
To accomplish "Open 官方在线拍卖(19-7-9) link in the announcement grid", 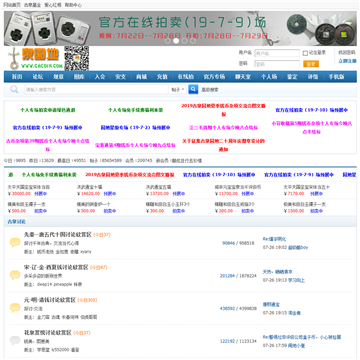I will (47, 128).
